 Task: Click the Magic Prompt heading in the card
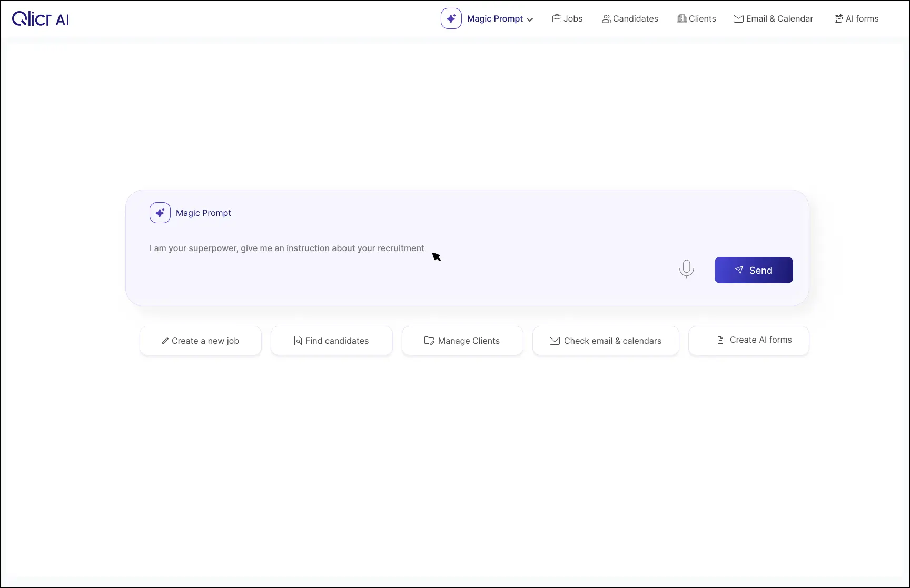tap(203, 213)
